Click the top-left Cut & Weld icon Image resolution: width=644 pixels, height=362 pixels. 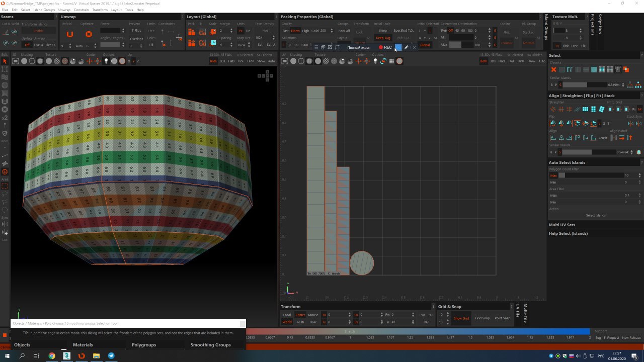point(6,31)
